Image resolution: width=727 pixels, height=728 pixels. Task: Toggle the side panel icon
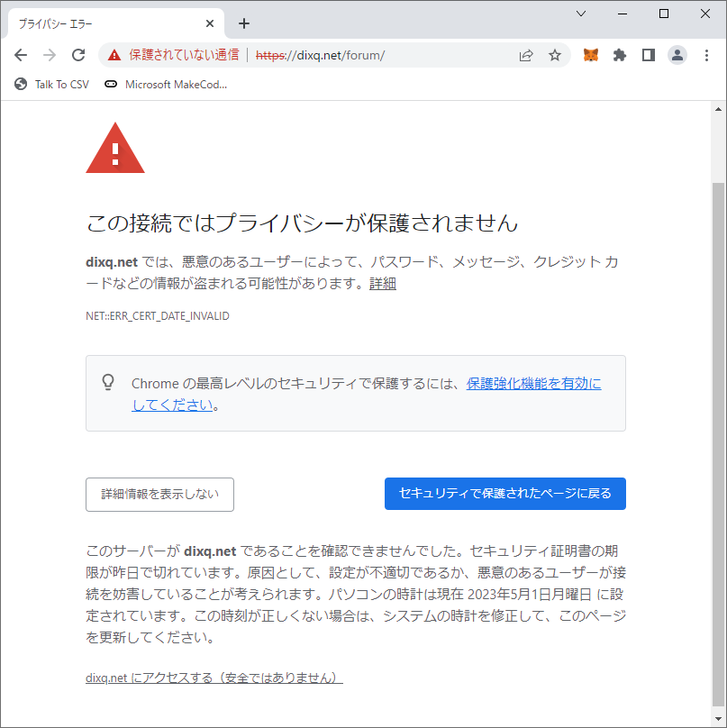click(648, 55)
